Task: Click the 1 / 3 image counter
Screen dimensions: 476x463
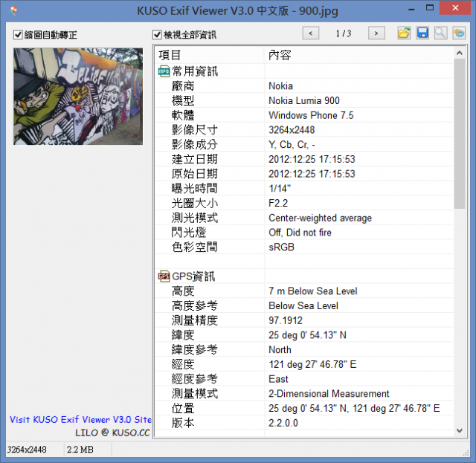Action: pyautogui.click(x=344, y=33)
